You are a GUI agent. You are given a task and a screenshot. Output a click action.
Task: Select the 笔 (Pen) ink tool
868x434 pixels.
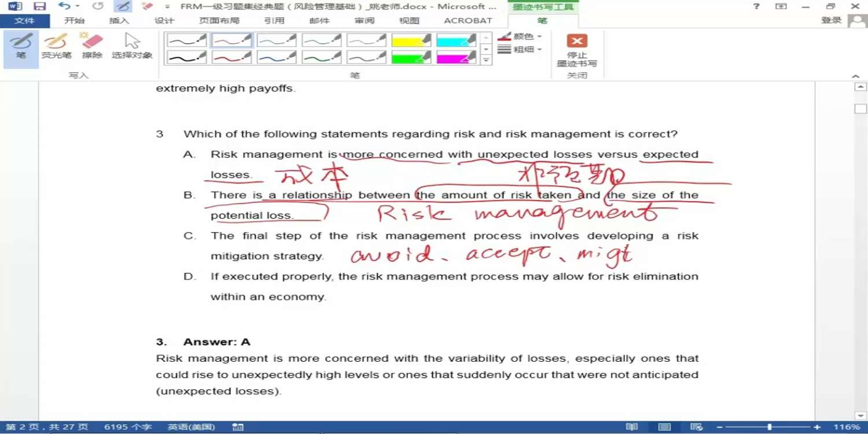(x=21, y=46)
